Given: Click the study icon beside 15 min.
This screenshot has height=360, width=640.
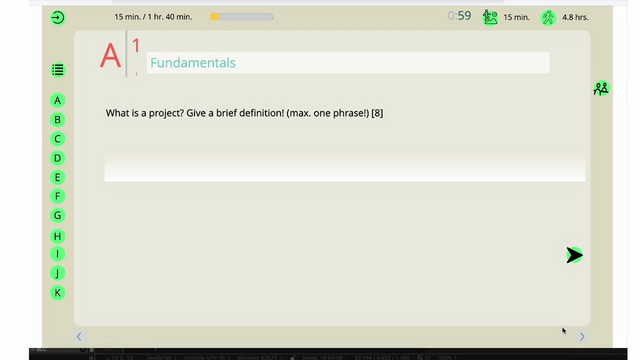Looking at the screenshot, I should click(490, 17).
